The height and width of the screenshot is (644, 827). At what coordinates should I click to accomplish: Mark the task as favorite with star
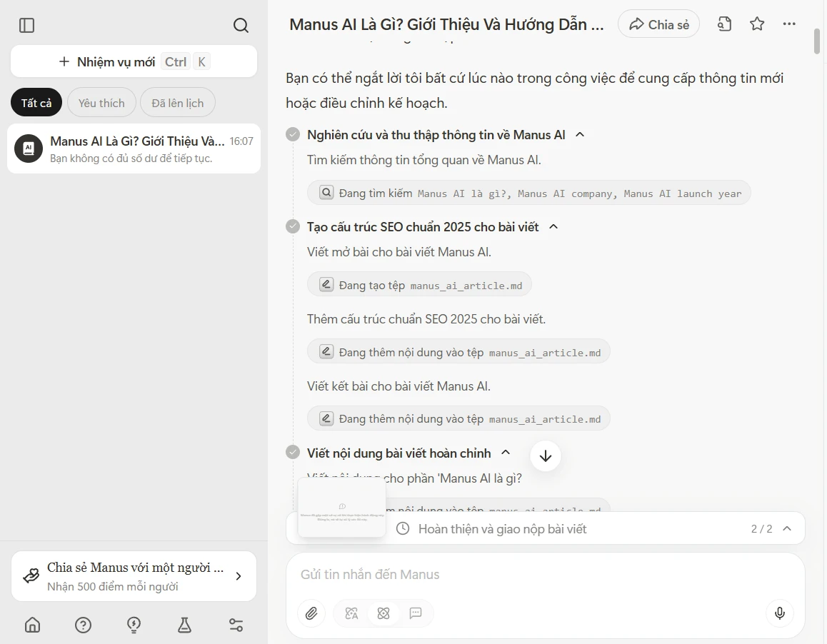[758, 24]
